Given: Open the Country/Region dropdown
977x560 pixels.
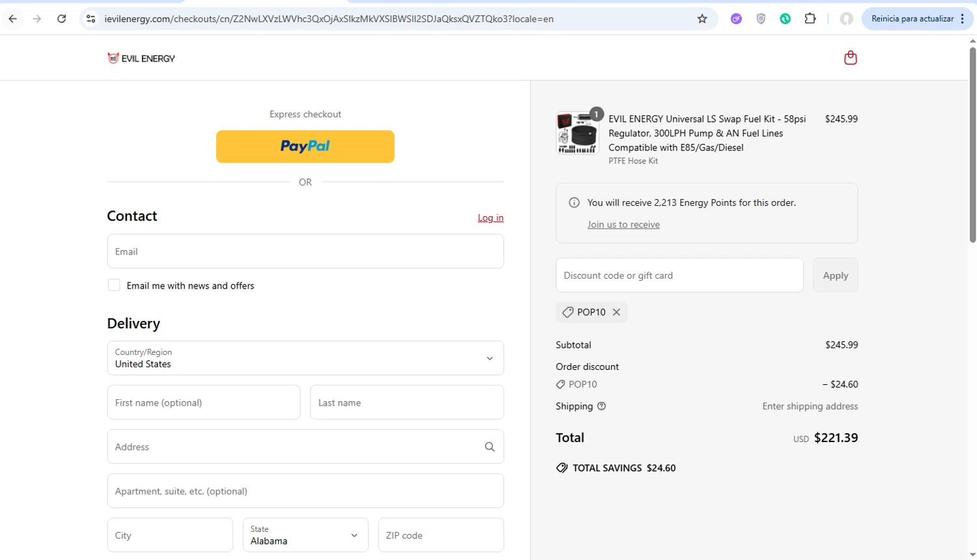Looking at the screenshot, I should 305,358.
